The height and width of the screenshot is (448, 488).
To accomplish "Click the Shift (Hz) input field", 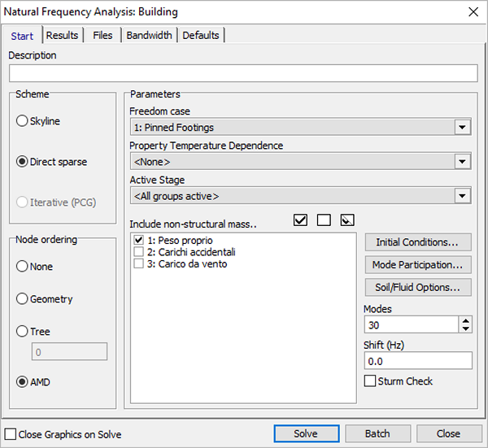I will point(417,360).
